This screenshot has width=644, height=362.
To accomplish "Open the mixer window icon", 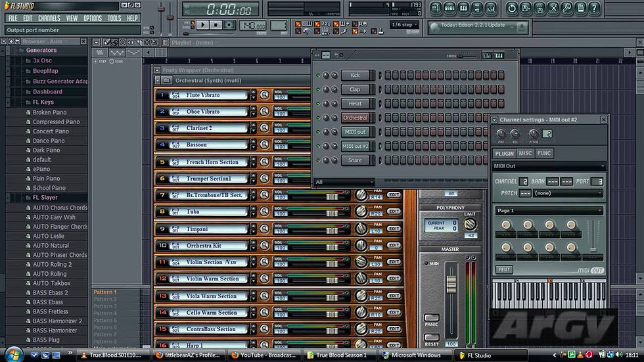I will pyautogui.click(x=491, y=8).
